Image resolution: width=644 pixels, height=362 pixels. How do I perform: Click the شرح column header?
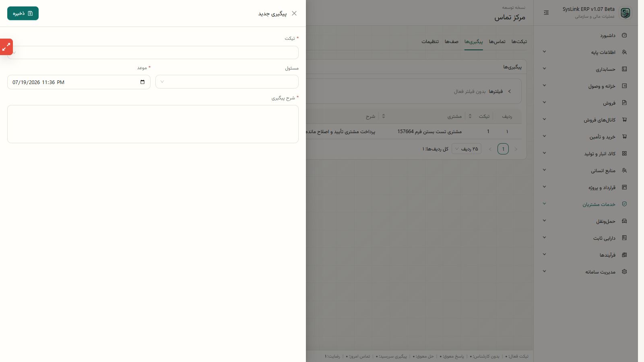[x=370, y=117]
